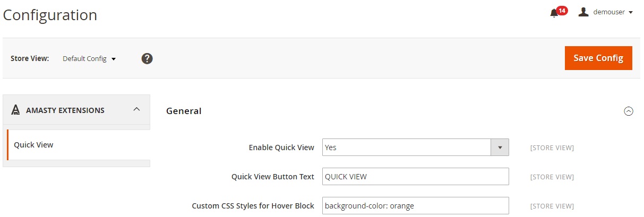Click the Configuration page title
This screenshot has height=217, width=644.
[x=50, y=15]
